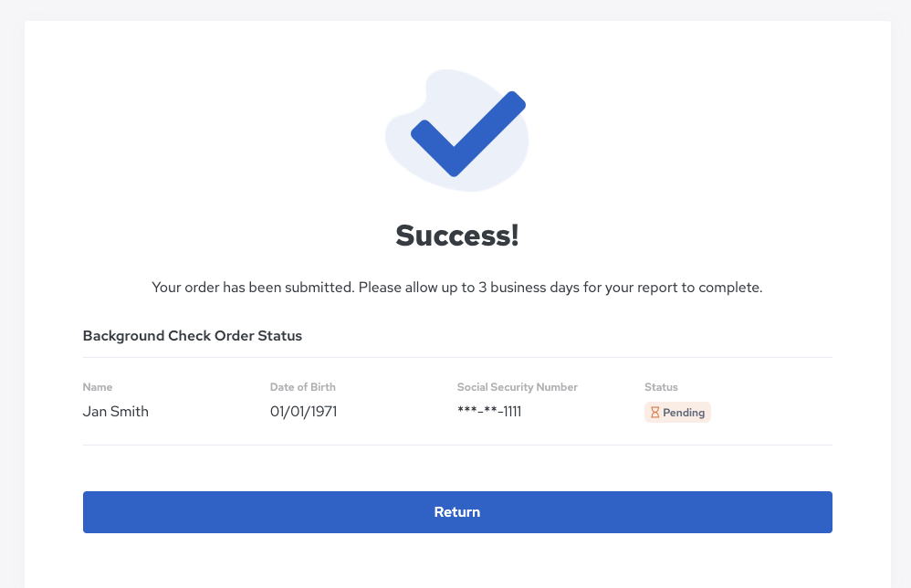
Task: Click the Name column label
Action: coord(98,387)
